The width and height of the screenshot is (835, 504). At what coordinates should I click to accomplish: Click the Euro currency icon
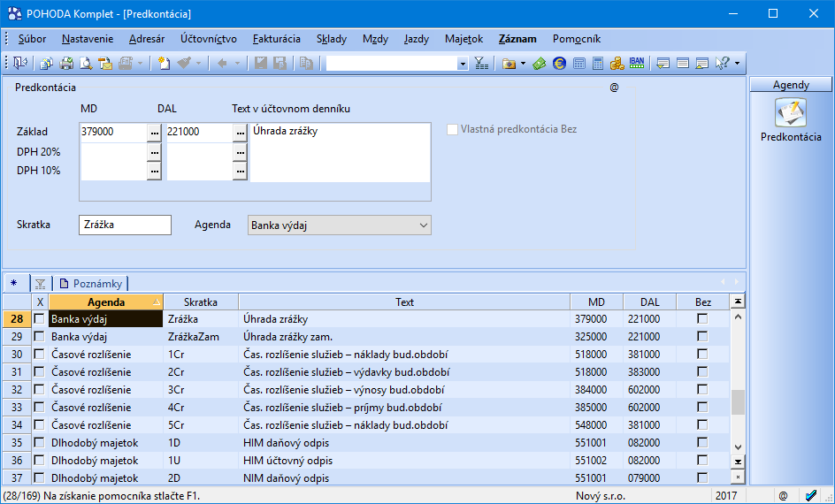pos(559,63)
